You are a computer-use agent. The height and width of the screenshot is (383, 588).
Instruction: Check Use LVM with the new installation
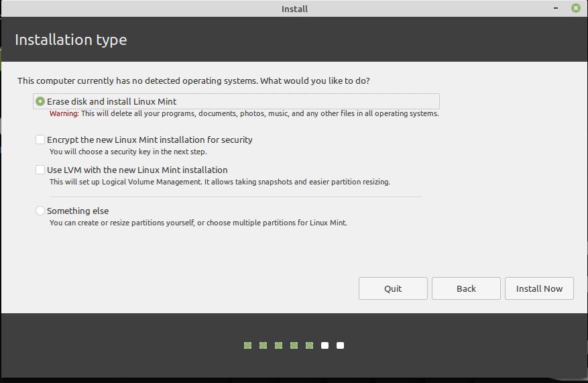pyautogui.click(x=40, y=170)
